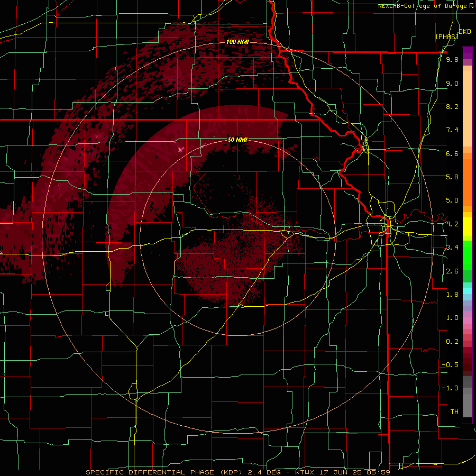The height and width of the screenshot is (476, 476).
Task: Click the 0.2 value on the color scale
Action: pos(452,342)
